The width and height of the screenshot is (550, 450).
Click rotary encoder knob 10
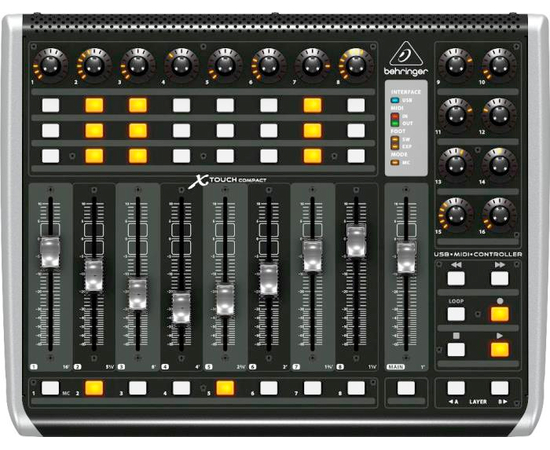[x=499, y=65]
